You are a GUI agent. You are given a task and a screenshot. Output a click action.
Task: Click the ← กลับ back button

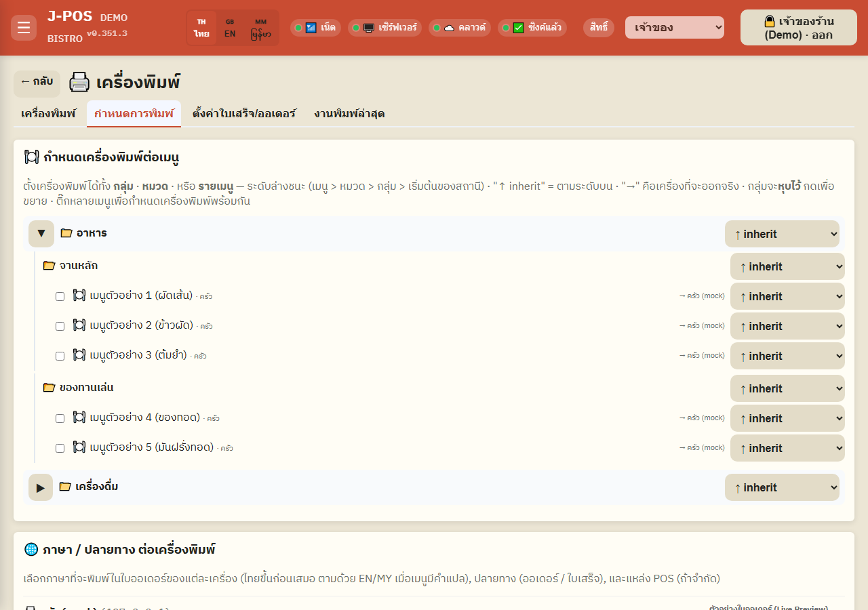37,82
